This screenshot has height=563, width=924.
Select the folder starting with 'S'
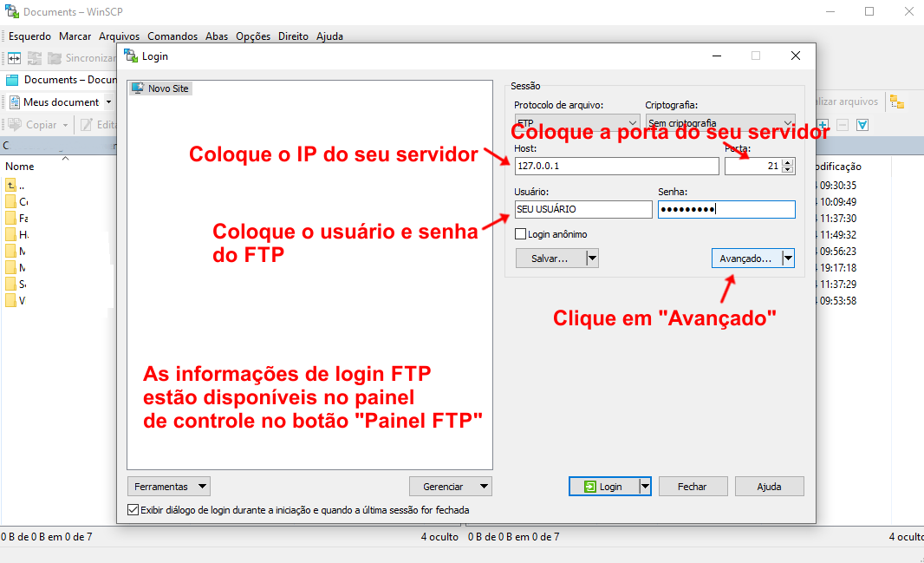(16, 285)
